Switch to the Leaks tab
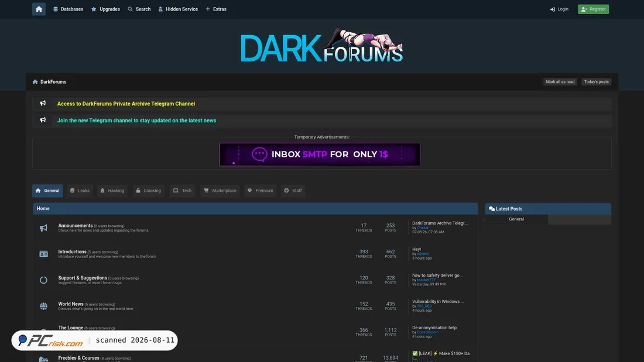 coord(80,191)
